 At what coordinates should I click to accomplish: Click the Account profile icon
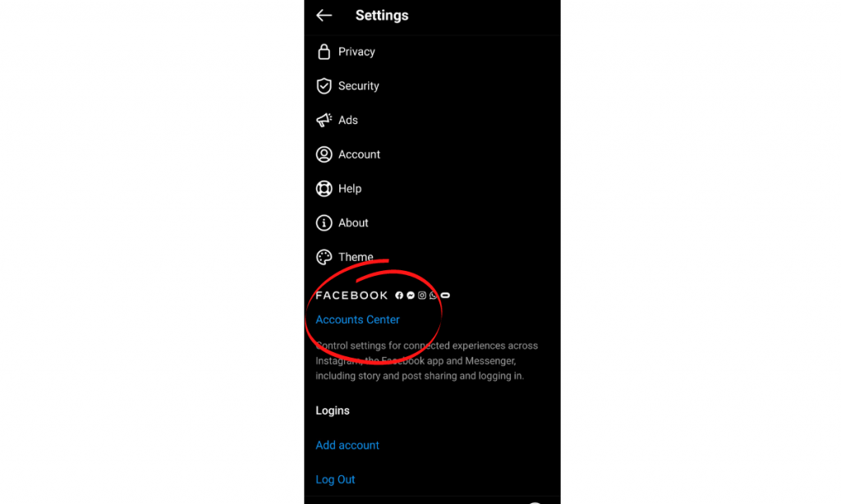click(324, 154)
